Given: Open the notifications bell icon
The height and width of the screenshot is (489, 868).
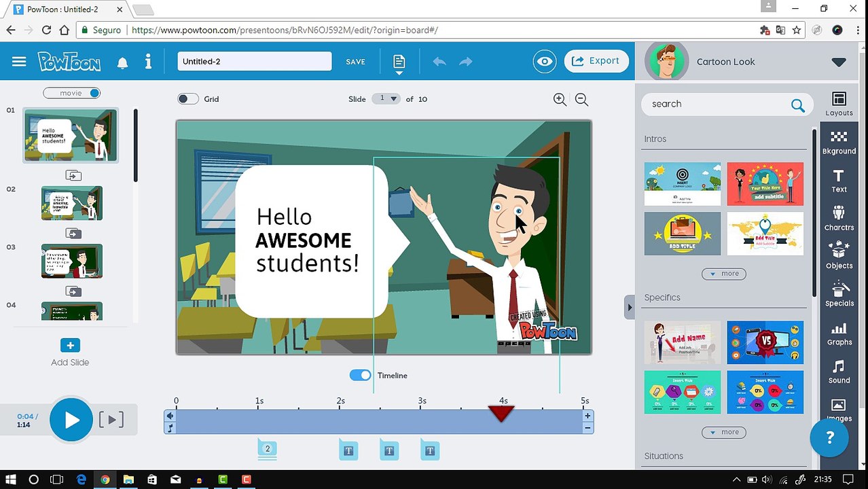Looking at the screenshot, I should (122, 62).
